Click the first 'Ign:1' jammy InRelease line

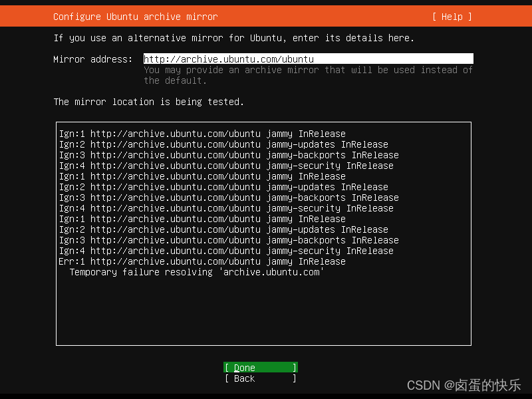tap(202, 134)
